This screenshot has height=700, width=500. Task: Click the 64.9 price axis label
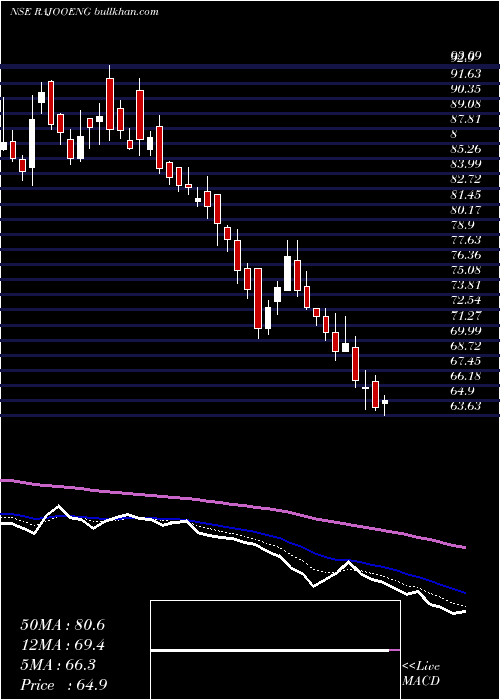pyautogui.click(x=462, y=391)
